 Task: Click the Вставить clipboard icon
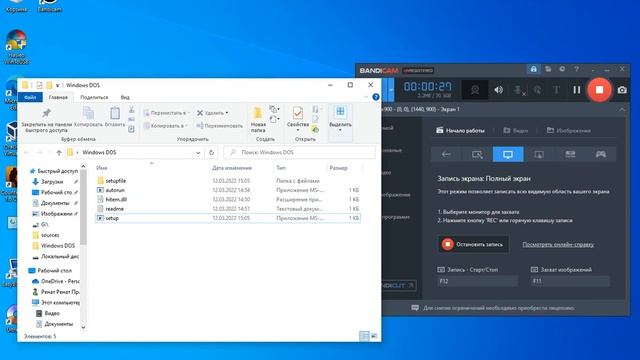pyautogui.click(x=115, y=113)
